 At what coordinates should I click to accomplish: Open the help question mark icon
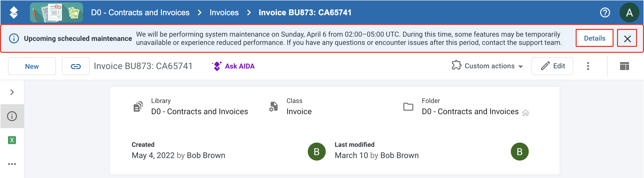(x=605, y=12)
